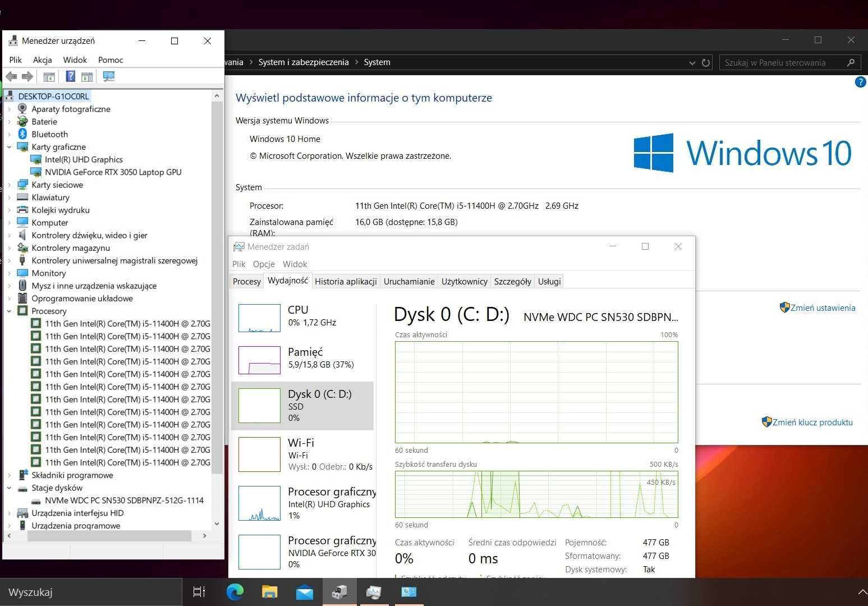Open Task View on the taskbar
Viewport: 868px width, 606px height.
pos(199,591)
